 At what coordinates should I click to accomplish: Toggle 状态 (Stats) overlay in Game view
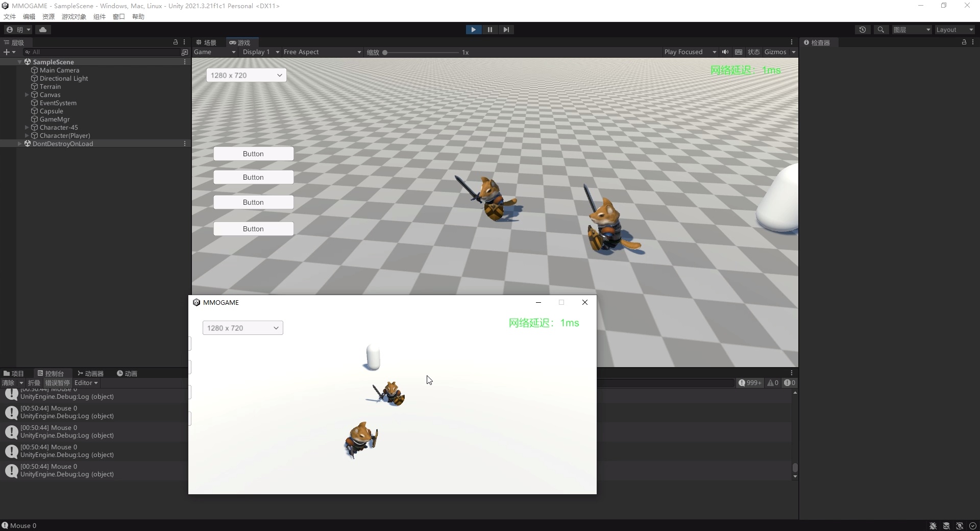point(754,52)
